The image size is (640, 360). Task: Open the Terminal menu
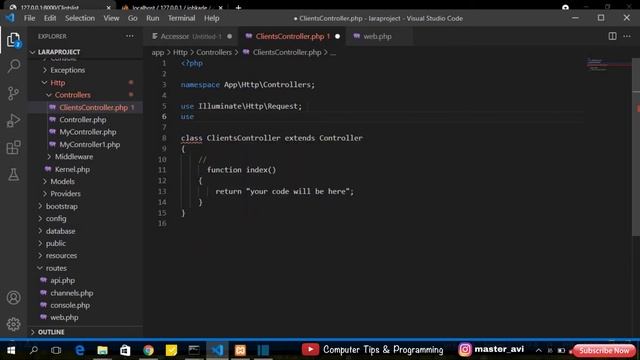(x=181, y=18)
